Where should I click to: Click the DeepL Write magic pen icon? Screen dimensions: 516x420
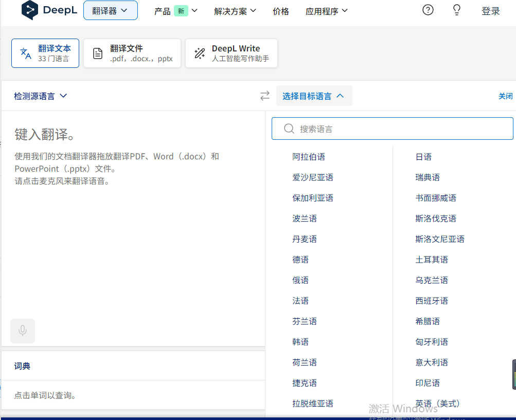199,53
